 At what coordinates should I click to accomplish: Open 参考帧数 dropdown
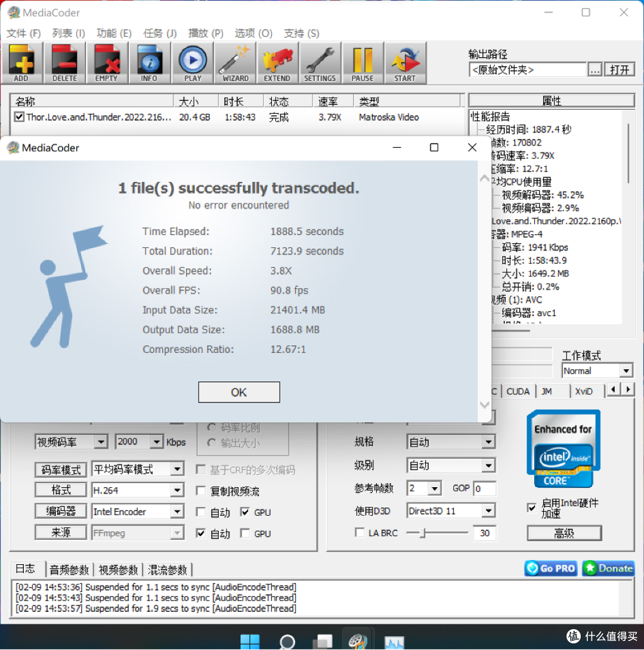[434, 488]
